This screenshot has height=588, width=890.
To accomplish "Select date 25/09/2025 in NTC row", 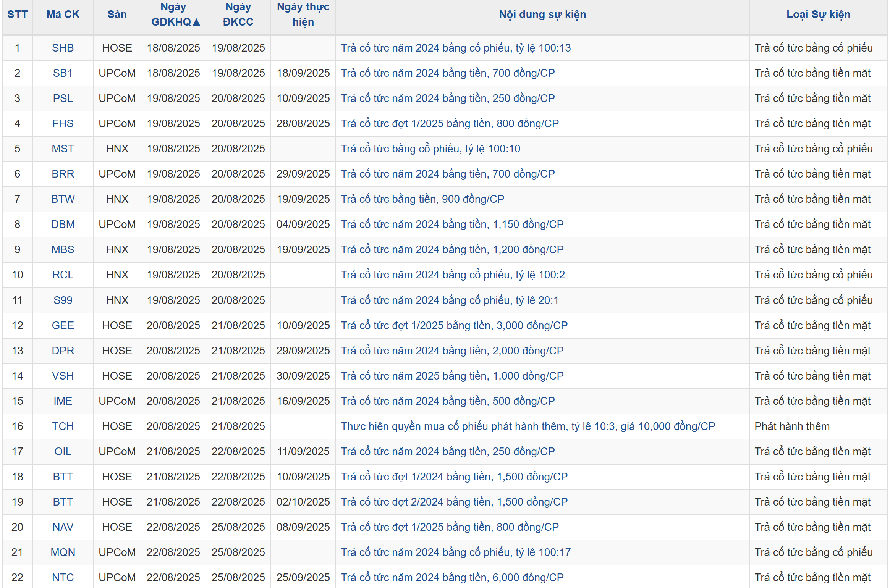I will click(303, 578).
